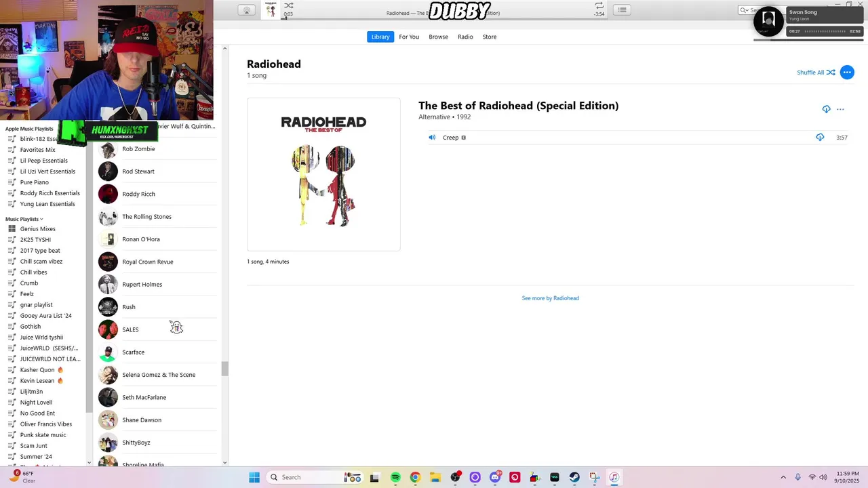Open Google Chrome from the taskbar
The image size is (868, 488).
[415, 477]
